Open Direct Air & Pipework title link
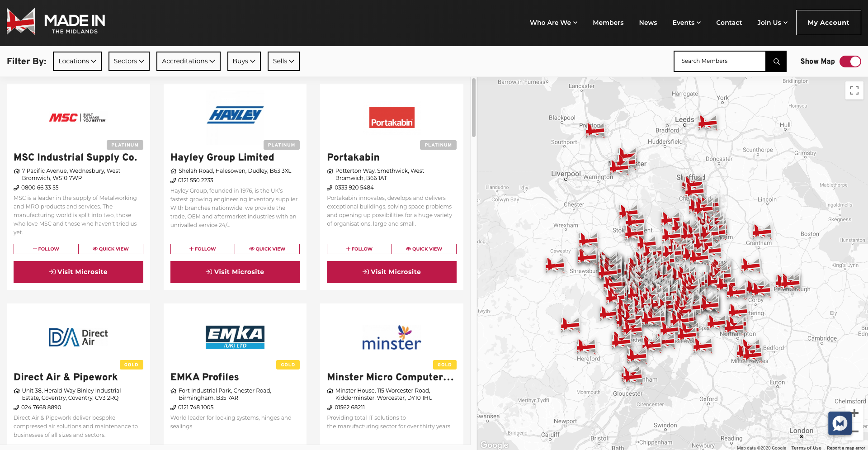This screenshot has height=450, width=868. point(66,377)
